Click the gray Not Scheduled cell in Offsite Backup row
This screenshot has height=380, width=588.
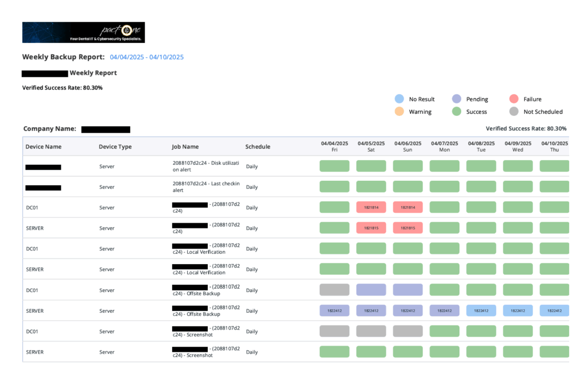click(x=334, y=289)
